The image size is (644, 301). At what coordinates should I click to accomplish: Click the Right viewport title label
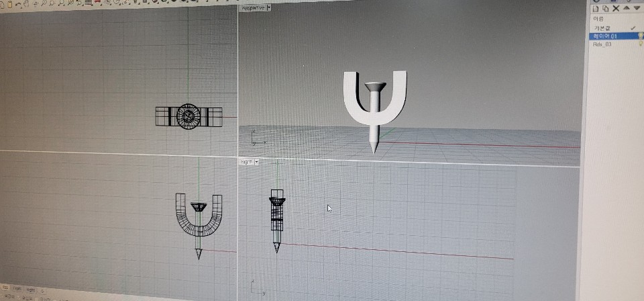pos(247,162)
